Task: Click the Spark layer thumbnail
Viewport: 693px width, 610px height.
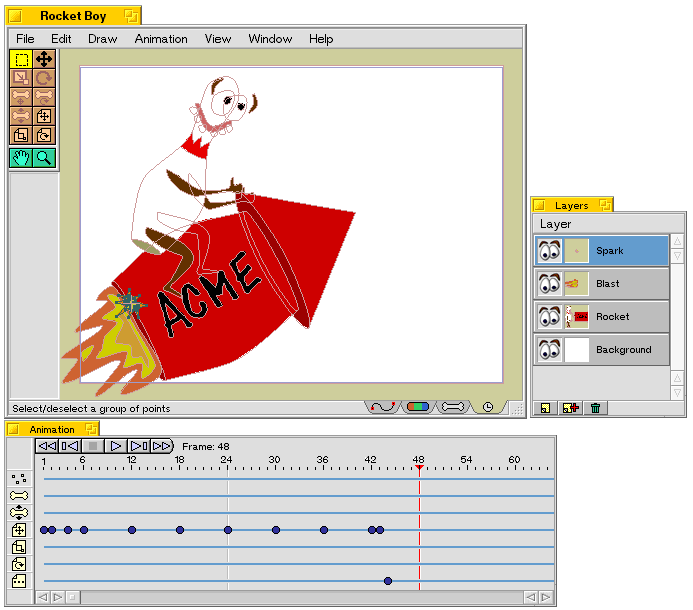Action: (577, 251)
